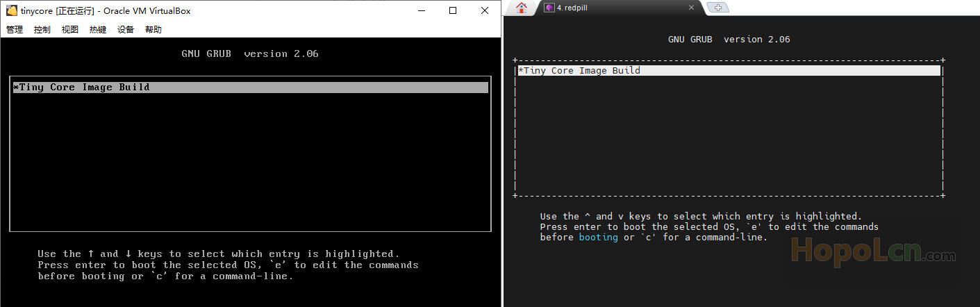Click the home icon tab in terminal
This screenshot has height=307, width=980.
(x=522, y=8)
